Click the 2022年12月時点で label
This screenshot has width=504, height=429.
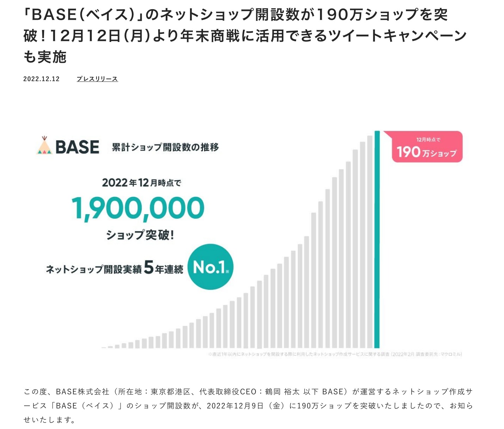(141, 183)
